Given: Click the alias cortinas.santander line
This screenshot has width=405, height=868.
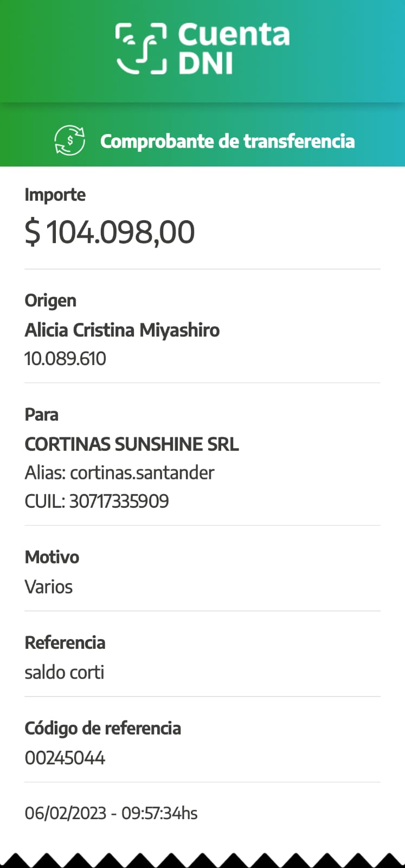Looking at the screenshot, I should [119, 473].
